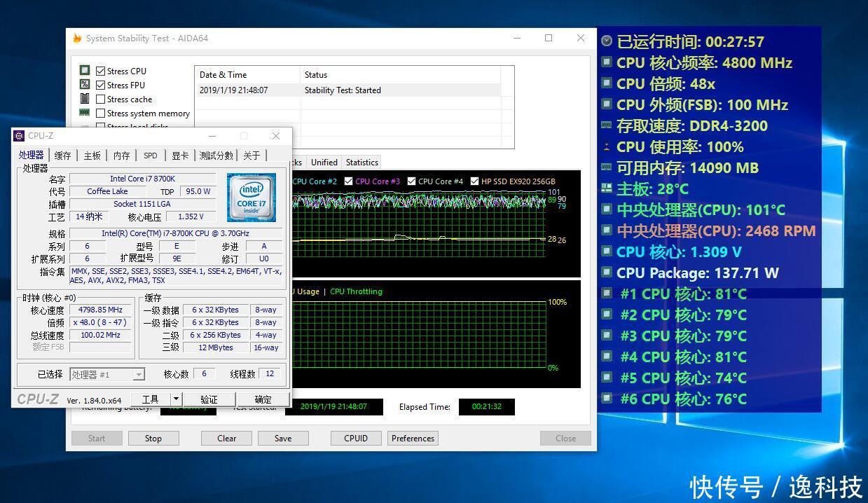The height and width of the screenshot is (503, 868).
Task: Click the chip icon beside CPU 外频(FSB)
Action: point(607,105)
